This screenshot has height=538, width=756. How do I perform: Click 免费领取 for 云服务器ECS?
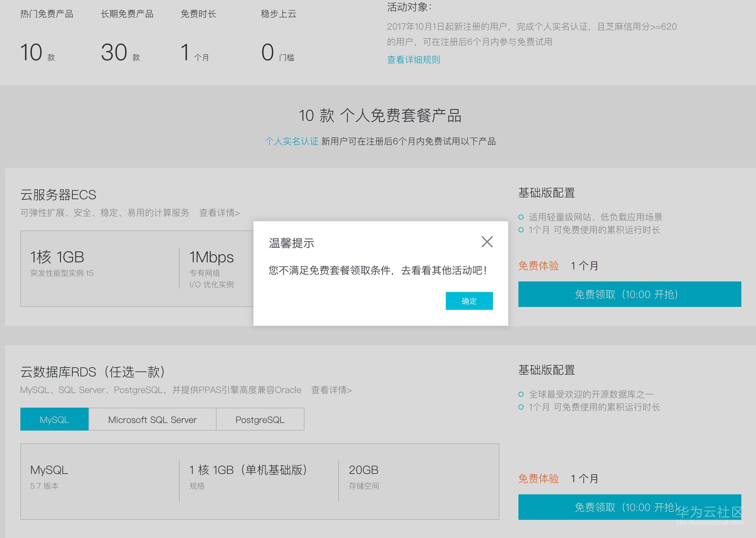pyautogui.click(x=630, y=294)
